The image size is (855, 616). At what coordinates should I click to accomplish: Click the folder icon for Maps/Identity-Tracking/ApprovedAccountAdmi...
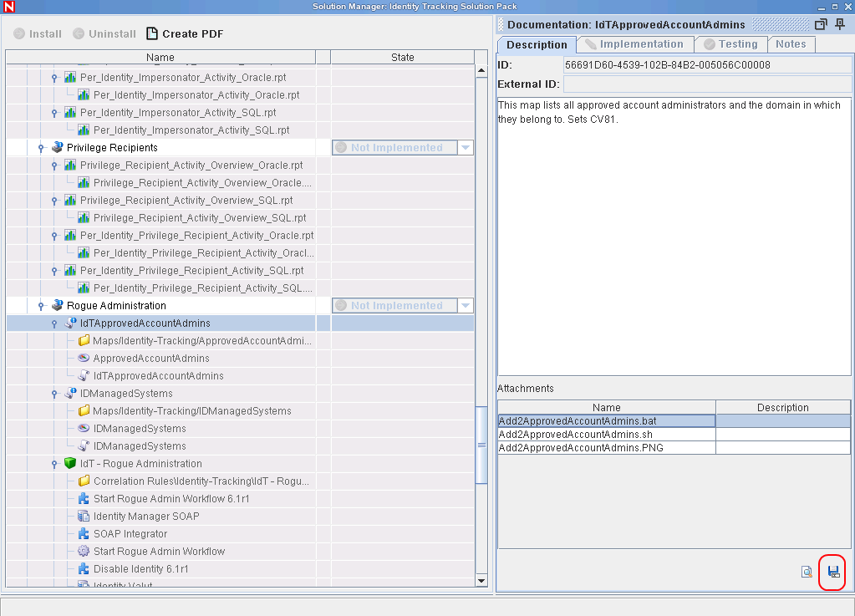pos(84,341)
